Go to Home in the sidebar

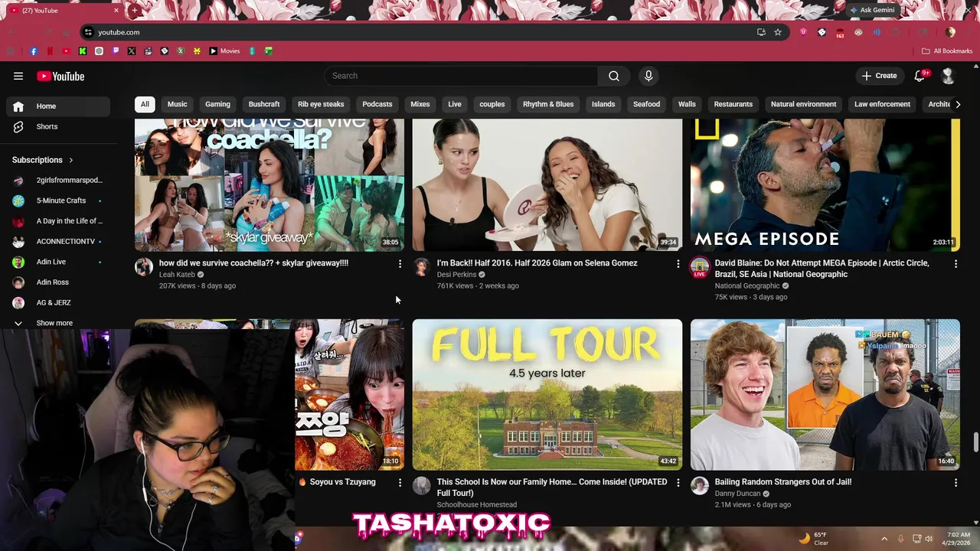[58, 106]
